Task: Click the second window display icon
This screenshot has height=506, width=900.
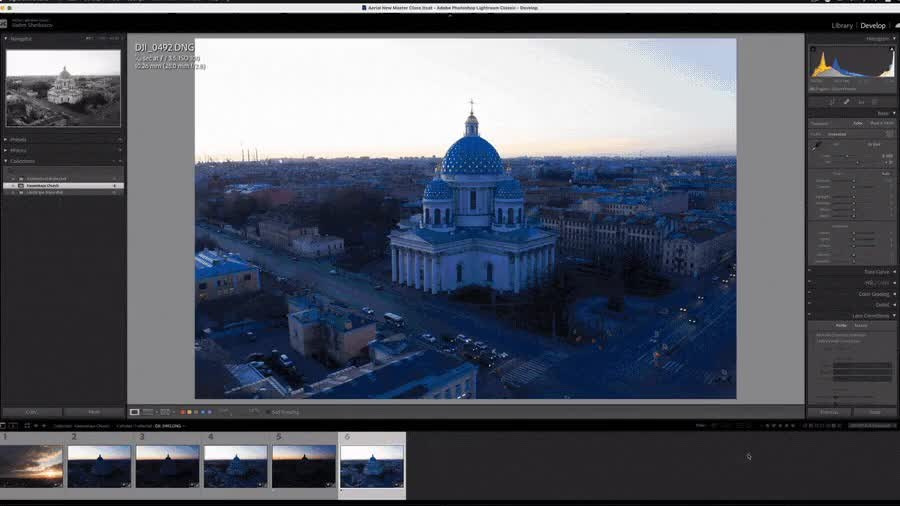Action: pyautogui.click(x=13, y=426)
